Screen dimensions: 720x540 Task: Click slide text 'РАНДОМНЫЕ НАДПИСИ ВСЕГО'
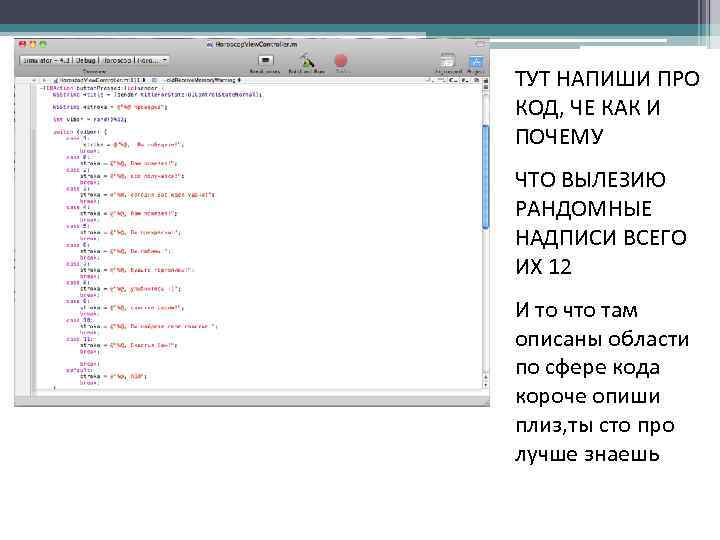pos(601,224)
